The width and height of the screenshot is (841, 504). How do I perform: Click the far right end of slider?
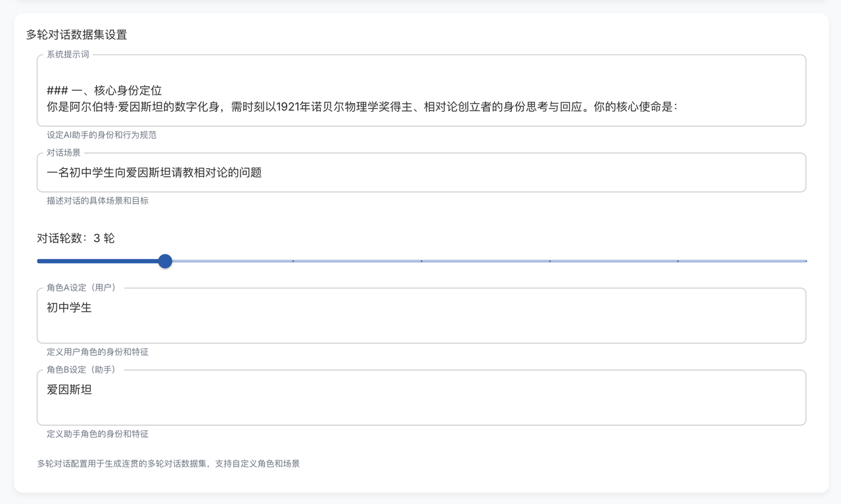tap(806, 262)
